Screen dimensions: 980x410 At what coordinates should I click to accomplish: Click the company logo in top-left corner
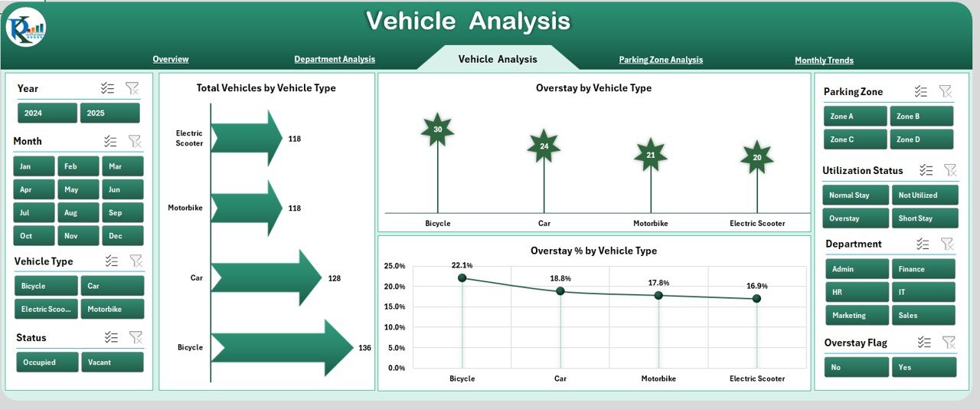pyautogui.click(x=25, y=28)
